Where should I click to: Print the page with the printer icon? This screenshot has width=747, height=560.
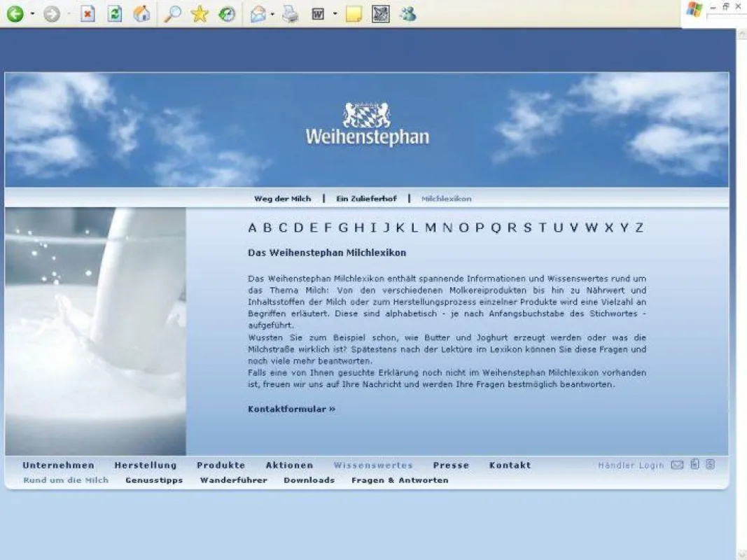pos(290,14)
